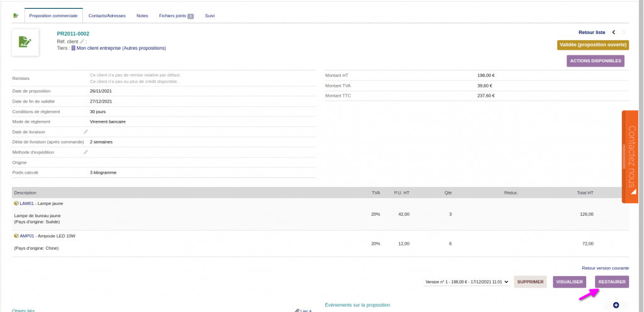Viewport: 644px width, 312px height.
Task: Click Retour version courante link
Action: point(606,268)
